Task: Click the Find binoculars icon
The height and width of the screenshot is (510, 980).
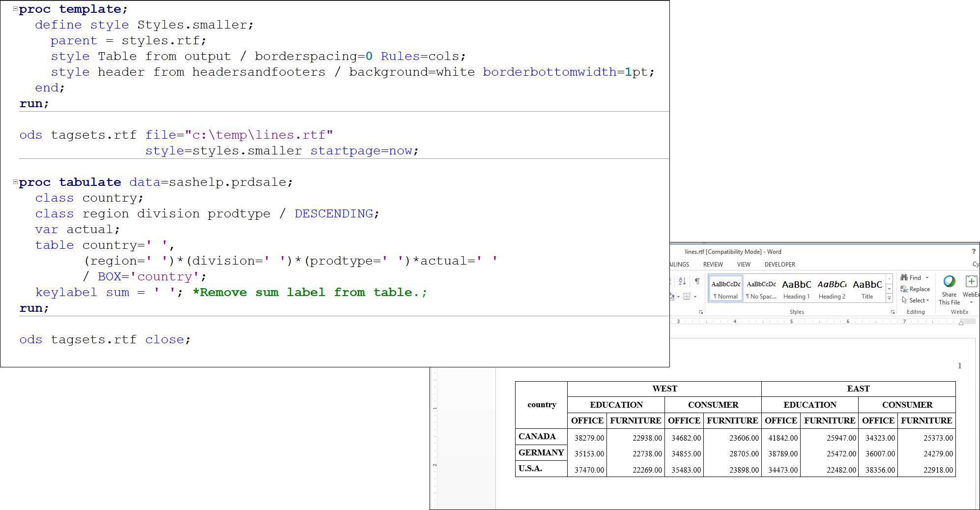Action: click(x=904, y=277)
